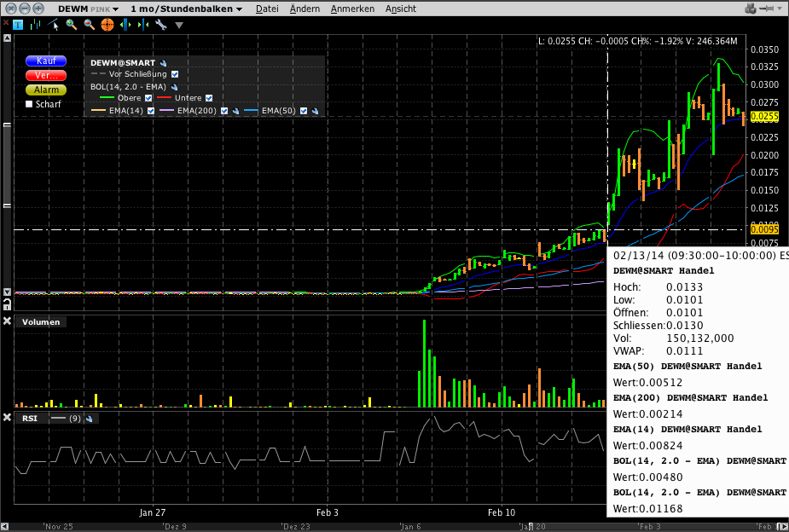
Task: Click the blue Kauf button
Action: tap(46, 61)
